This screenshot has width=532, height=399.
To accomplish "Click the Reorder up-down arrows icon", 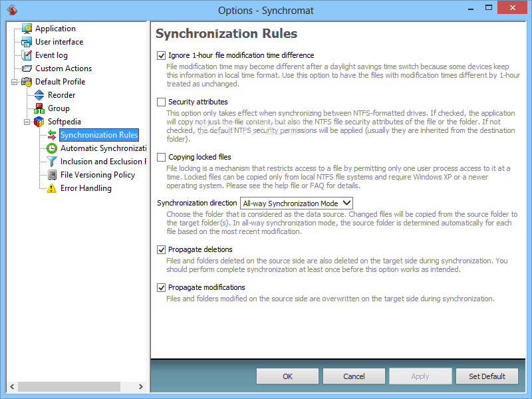I will [39, 95].
